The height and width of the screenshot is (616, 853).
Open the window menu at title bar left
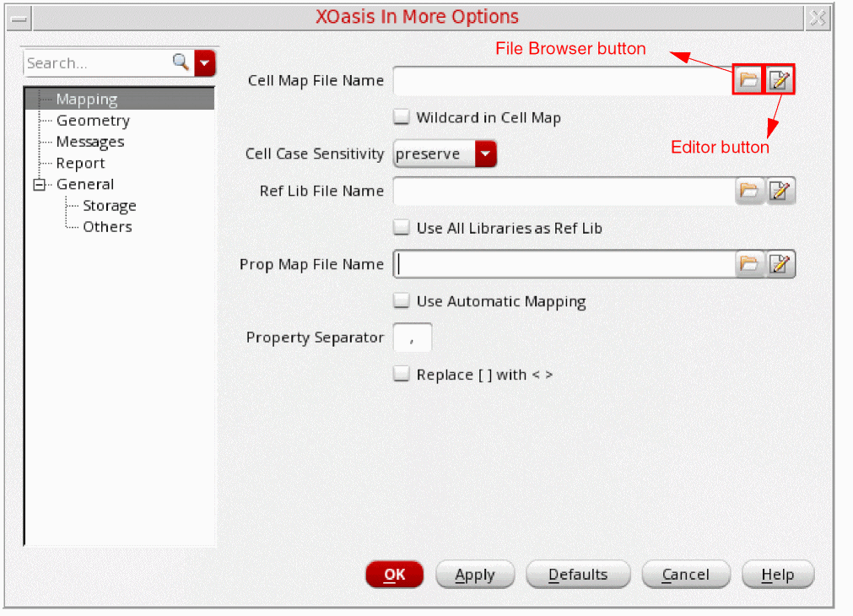point(19,19)
